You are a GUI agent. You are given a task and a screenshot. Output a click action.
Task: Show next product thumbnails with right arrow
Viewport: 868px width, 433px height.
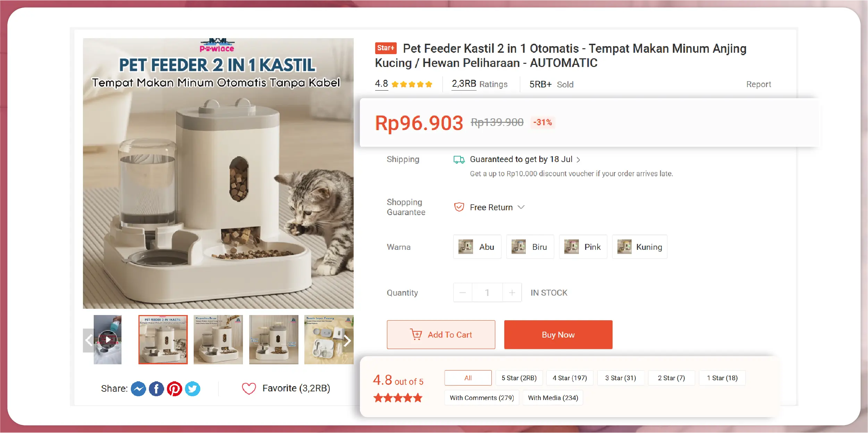tap(347, 341)
